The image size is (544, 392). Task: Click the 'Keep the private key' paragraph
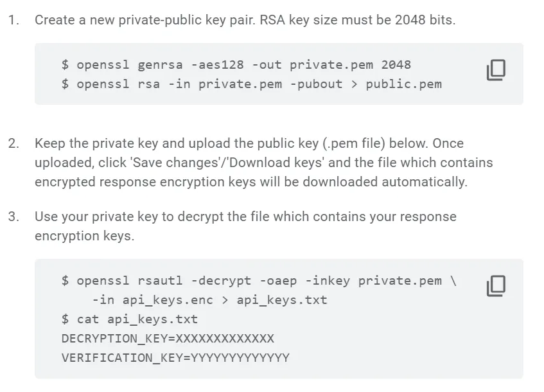(263, 163)
